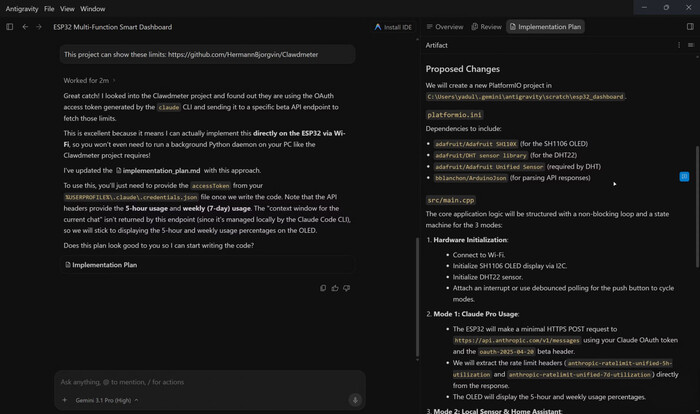This screenshot has width=700, height=414.
Task: Switch to the Review tab
Action: [487, 27]
